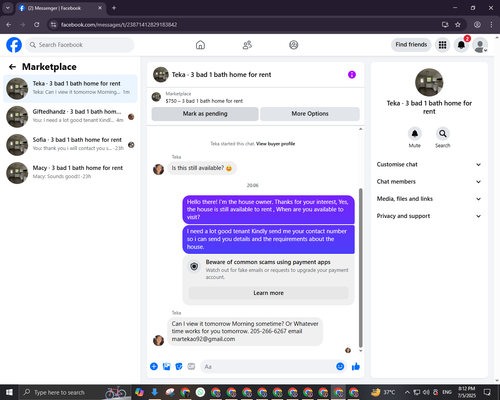Expand Customise chat section
The width and height of the screenshot is (500, 400).
[429, 164]
